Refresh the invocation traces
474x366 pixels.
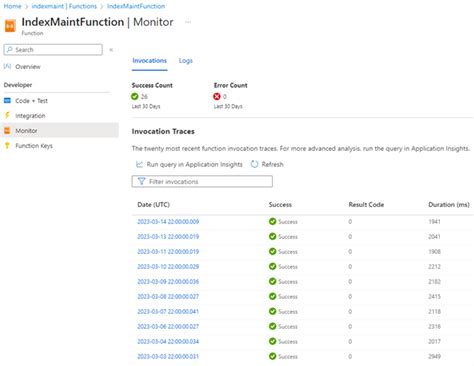[272, 164]
